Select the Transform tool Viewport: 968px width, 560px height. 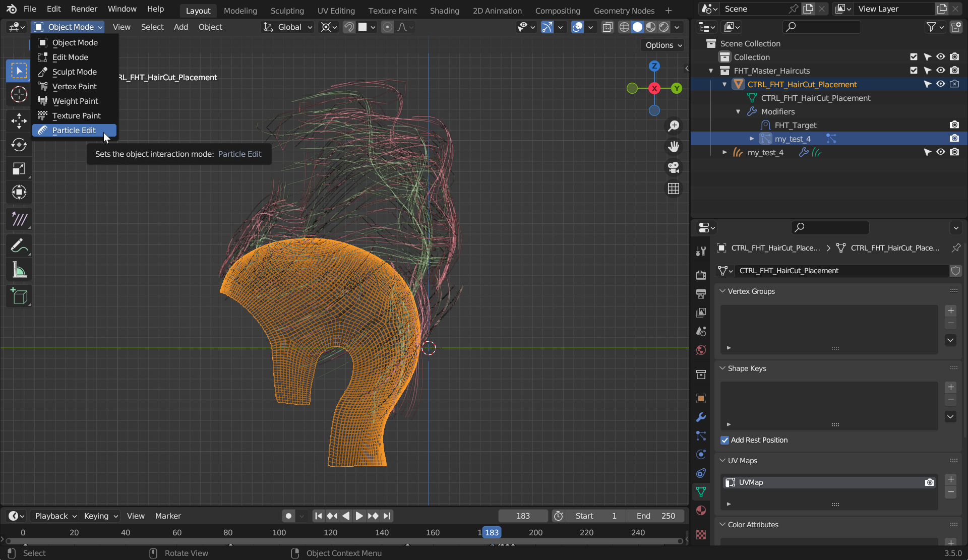[x=19, y=192]
